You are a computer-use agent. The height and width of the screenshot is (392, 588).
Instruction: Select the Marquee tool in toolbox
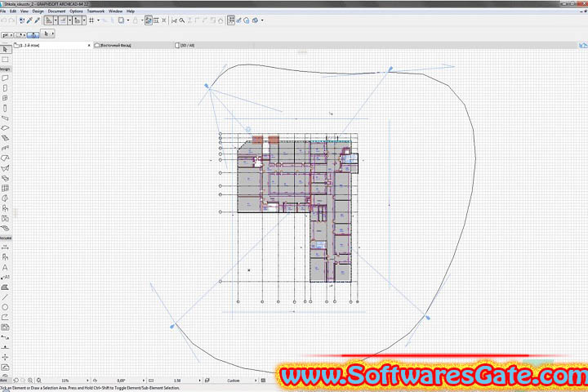(5, 60)
